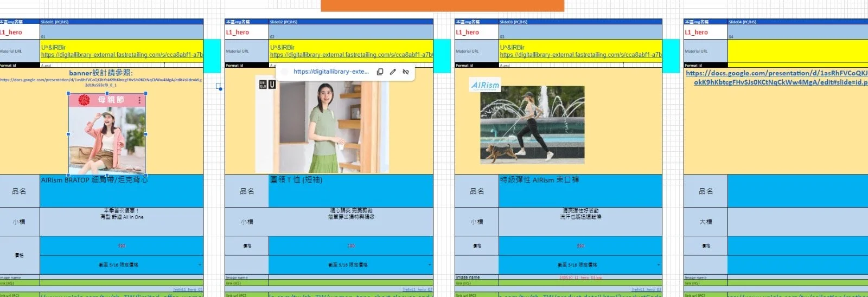The width and height of the screenshot is (868, 297).
Task: Select the 品名 label in the Slide02 block
Action: click(x=247, y=191)
